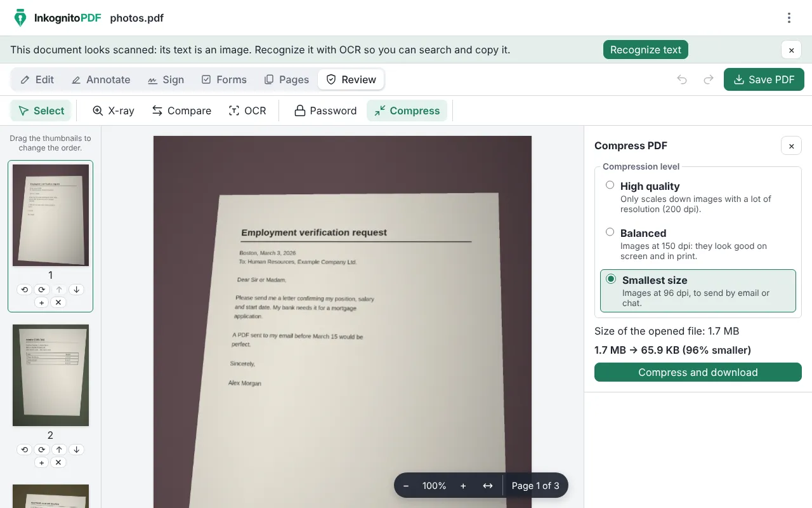This screenshot has height=508, width=812.
Task: Click Compress and download button
Action: coord(698,372)
